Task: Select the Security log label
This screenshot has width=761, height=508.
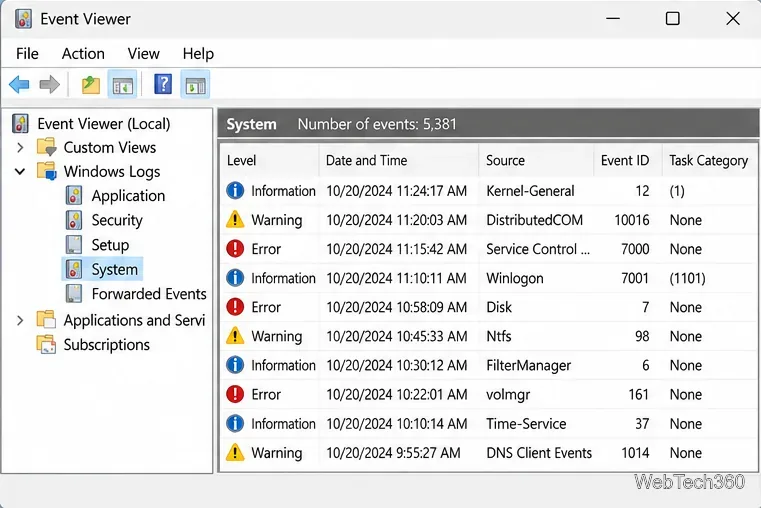Action: coord(117,220)
